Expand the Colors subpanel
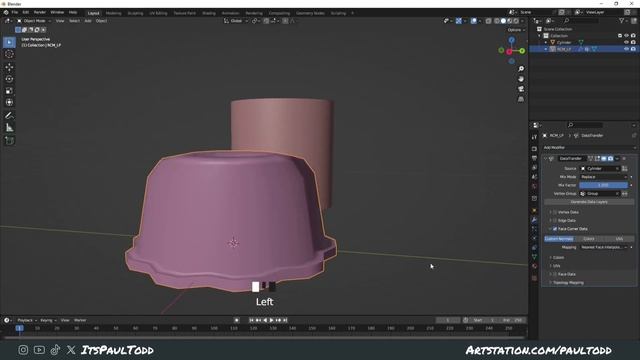640x360 pixels. tap(559, 258)
